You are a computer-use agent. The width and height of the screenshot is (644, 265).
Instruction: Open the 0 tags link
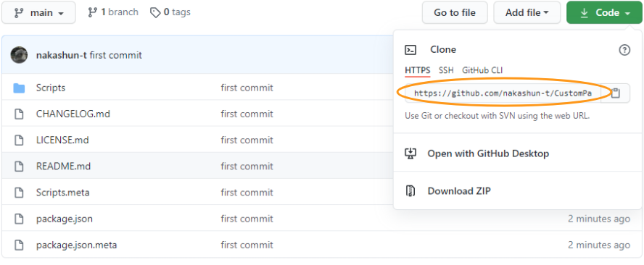170,13
